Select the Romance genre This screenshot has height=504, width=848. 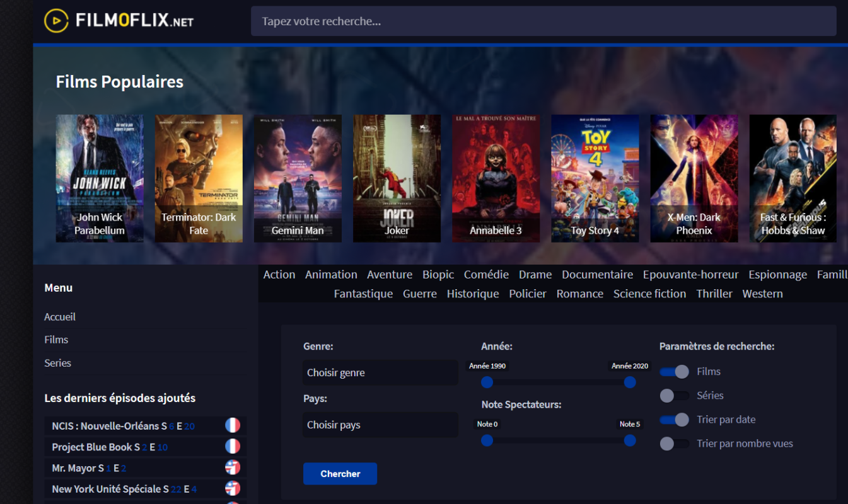click(x=580, y=294)
